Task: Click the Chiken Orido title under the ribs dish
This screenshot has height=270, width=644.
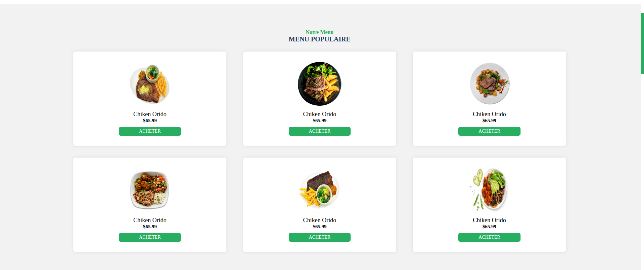Action: (320, 220)
